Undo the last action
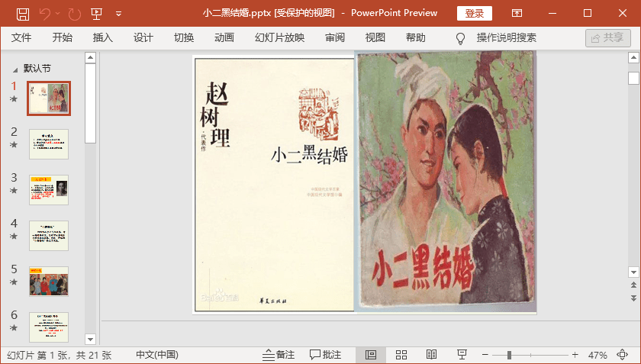The height and width of the screenshot is (364, 641). click(x=45, y=14)
